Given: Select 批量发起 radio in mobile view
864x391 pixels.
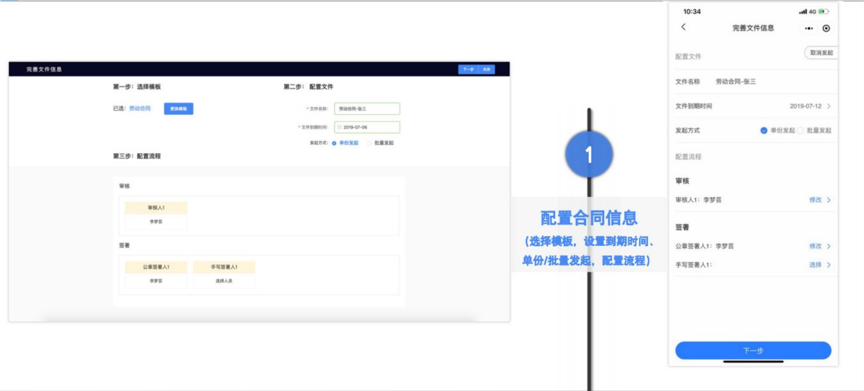Looking at the screenshot, I should click(801, 131).
